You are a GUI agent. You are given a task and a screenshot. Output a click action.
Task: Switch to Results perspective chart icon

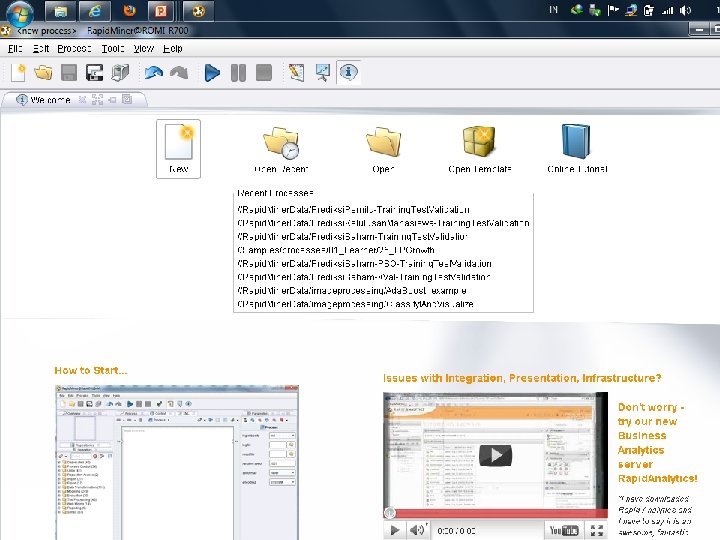pyautogui.click(x=323, y=73)
